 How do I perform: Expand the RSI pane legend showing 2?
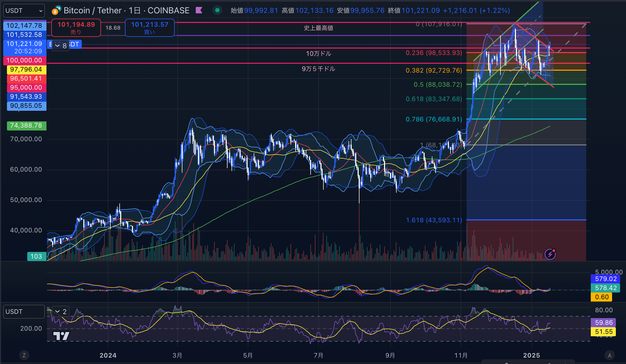click(61, 312)
